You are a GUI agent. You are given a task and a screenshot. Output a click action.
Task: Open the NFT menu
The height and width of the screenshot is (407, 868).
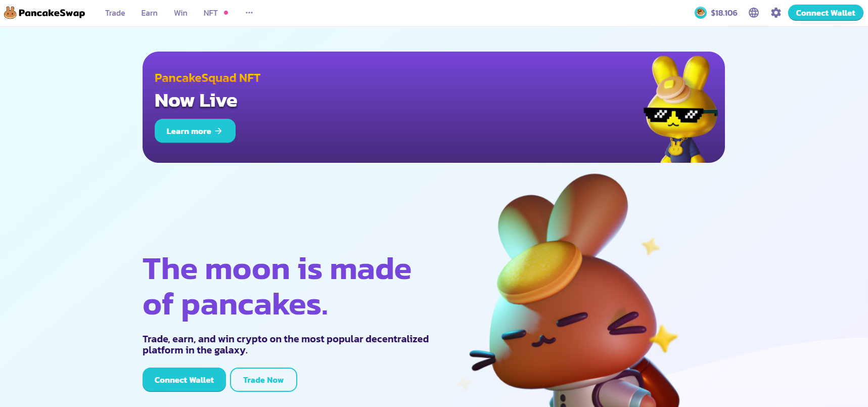(210, 13)
